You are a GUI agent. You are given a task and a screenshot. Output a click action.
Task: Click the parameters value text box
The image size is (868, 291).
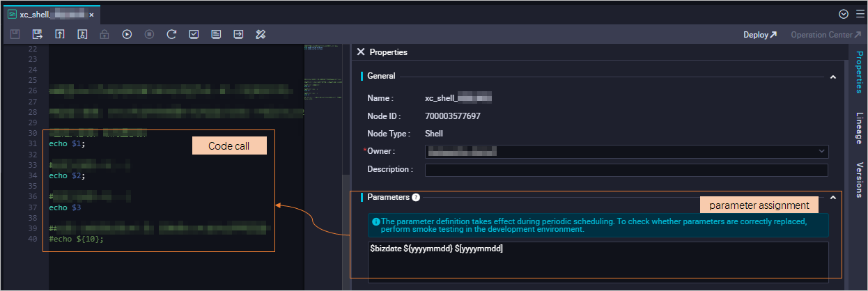tap(598, 262)
